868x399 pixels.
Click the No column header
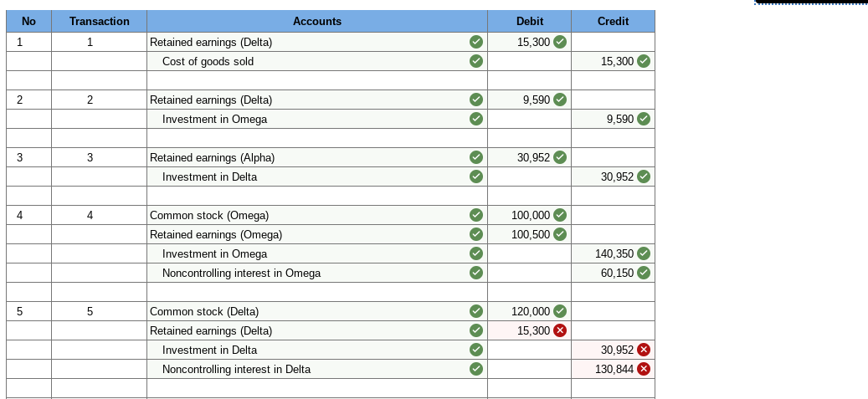click(x=28, y=21)
